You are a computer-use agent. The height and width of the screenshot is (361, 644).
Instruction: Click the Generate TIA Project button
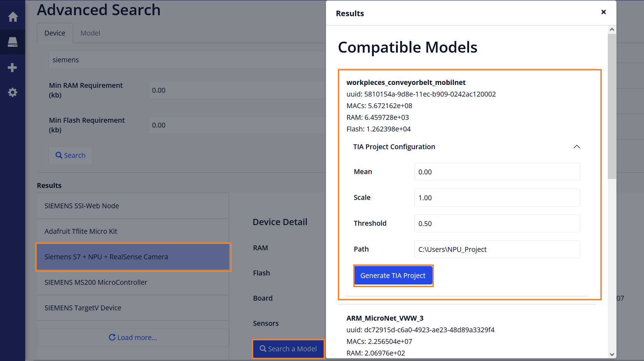pyautogui.click(x=393, y=275)
